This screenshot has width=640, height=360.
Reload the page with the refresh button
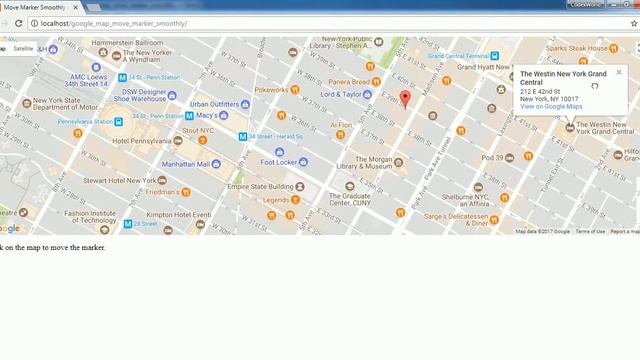18,23
